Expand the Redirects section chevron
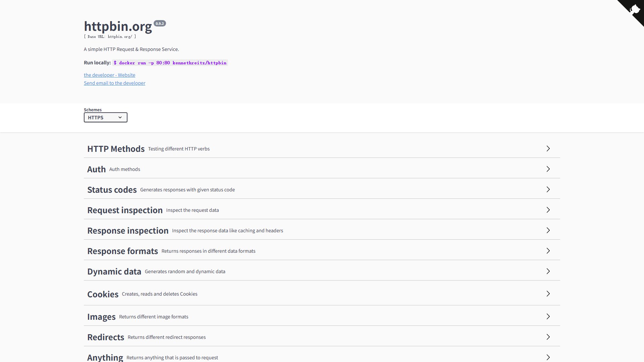Image resolution: width=644 pixels, height=362 pixels. [x=548, y=337]
